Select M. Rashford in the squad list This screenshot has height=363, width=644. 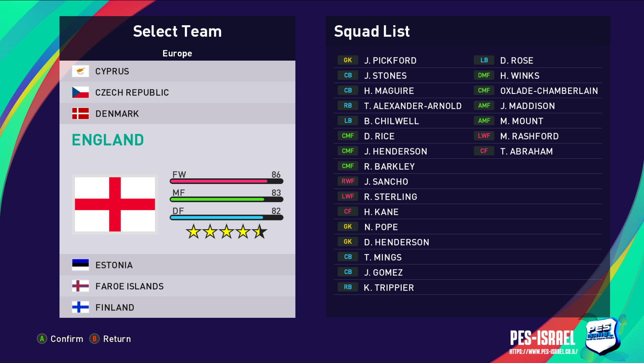[x=529, y=136]
